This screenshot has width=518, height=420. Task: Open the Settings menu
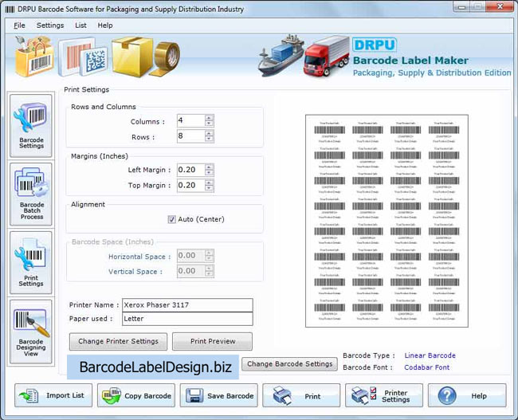[x=50, y=26]
